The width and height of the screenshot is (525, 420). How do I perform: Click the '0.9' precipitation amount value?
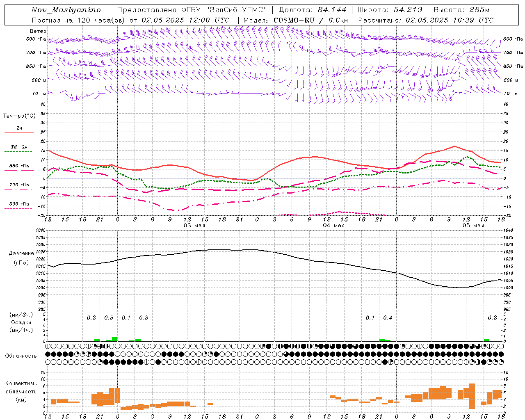coord(109,317)
